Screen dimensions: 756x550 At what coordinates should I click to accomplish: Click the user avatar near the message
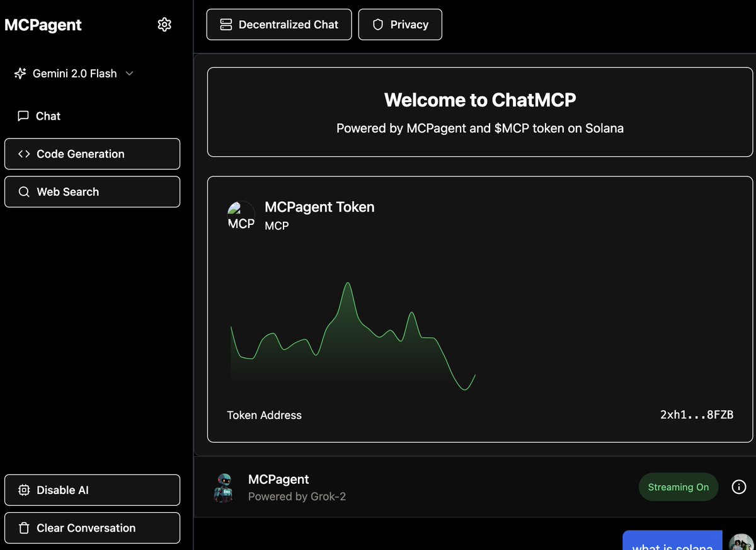coord(742,542)
